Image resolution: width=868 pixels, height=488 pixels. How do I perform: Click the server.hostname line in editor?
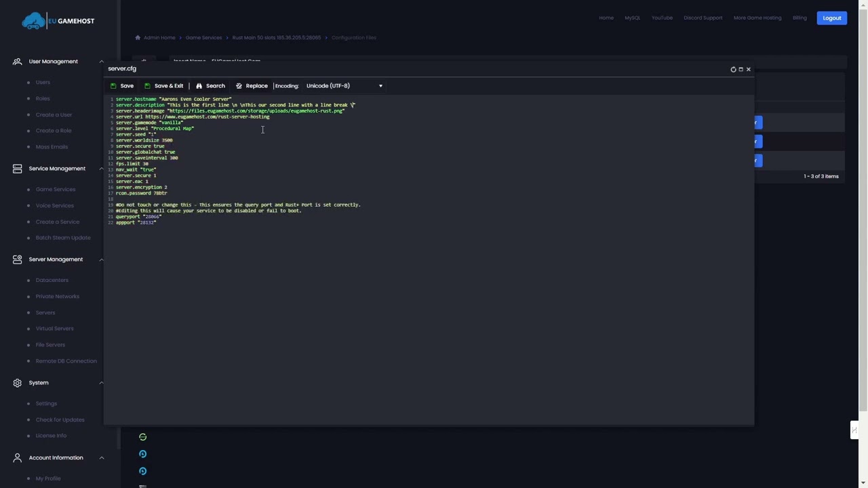[173, 99]
